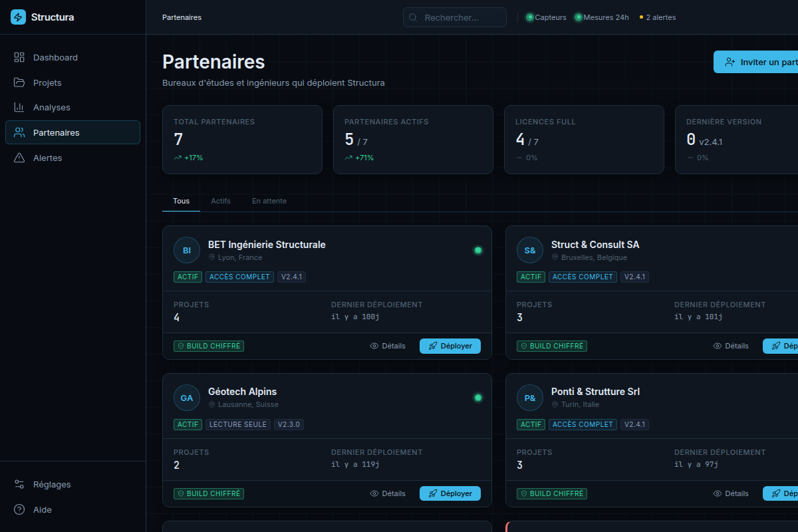
Task: Switch to the En attente tab
Action: [269, 201]
